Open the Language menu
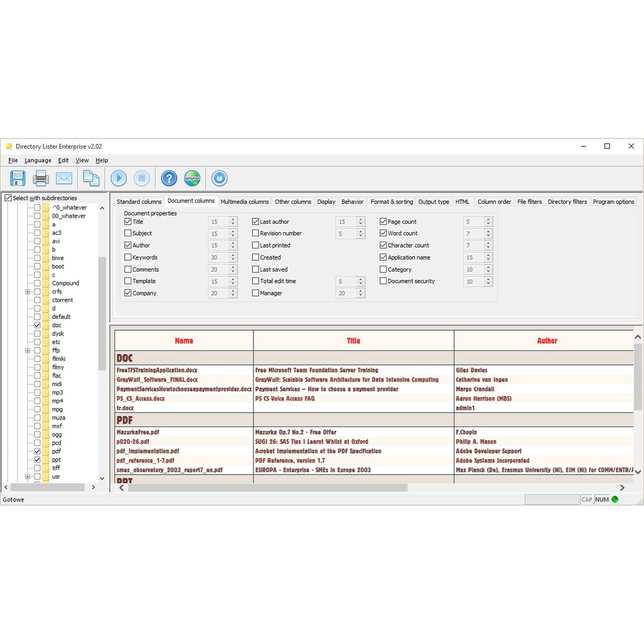 coord(38,160)
